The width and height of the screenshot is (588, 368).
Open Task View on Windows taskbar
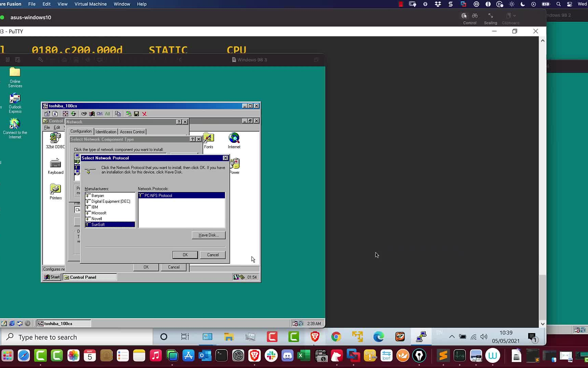185,337
